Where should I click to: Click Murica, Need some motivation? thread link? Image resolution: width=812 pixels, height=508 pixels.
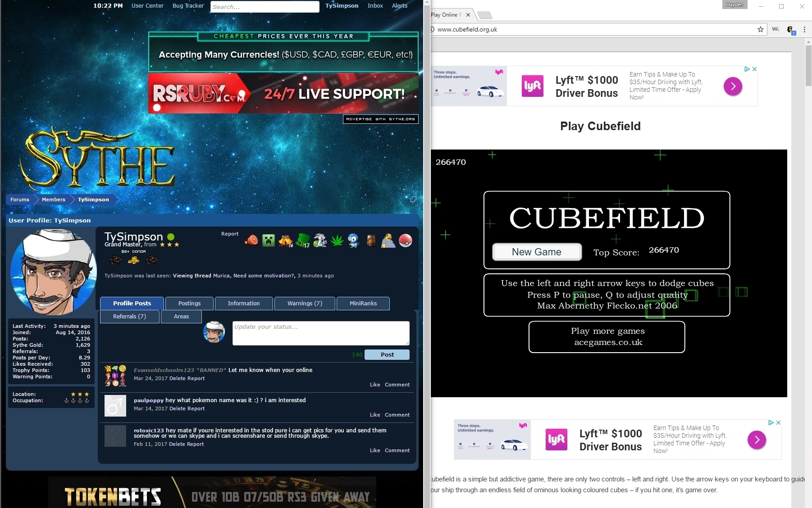point(254,276)
